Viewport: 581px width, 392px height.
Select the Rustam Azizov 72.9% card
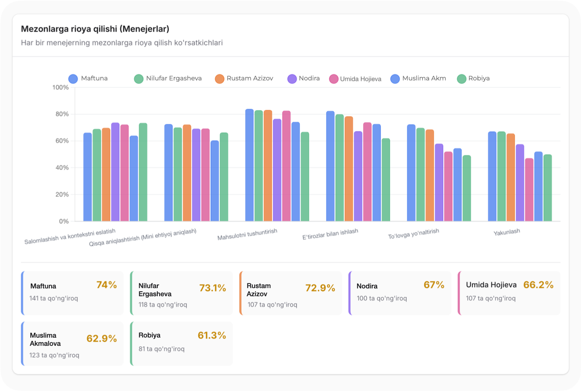click(291, 293)
